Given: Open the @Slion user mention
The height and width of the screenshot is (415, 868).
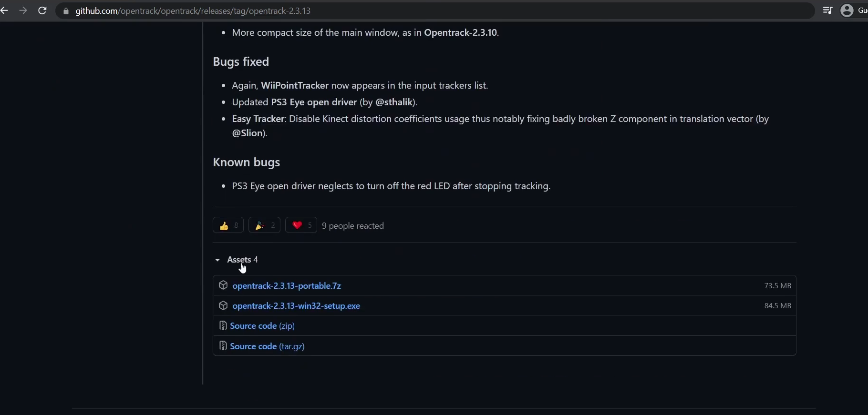Looking at the screenshot, I should tap(248, 133).
